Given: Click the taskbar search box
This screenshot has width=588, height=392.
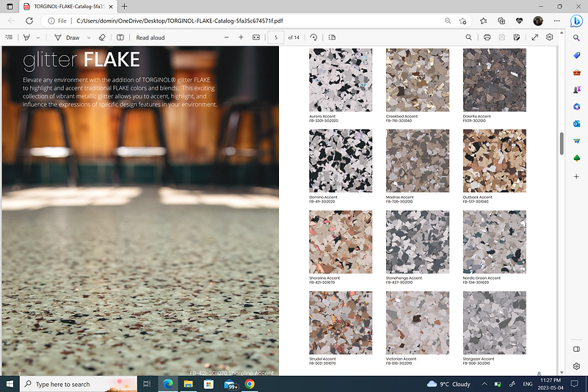Looking at the screenshot, I should (x=79, y=384).
